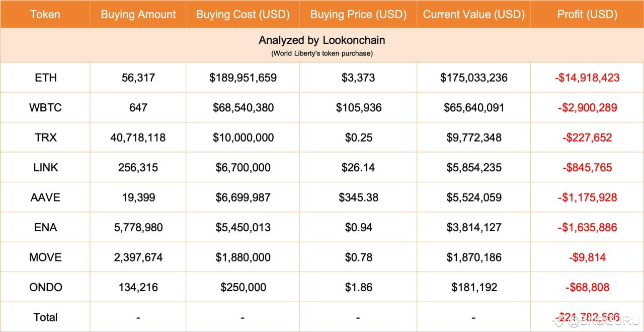Click the BNBGURU watermark logo
Screen dimensions: 644x332
point(595,320)
